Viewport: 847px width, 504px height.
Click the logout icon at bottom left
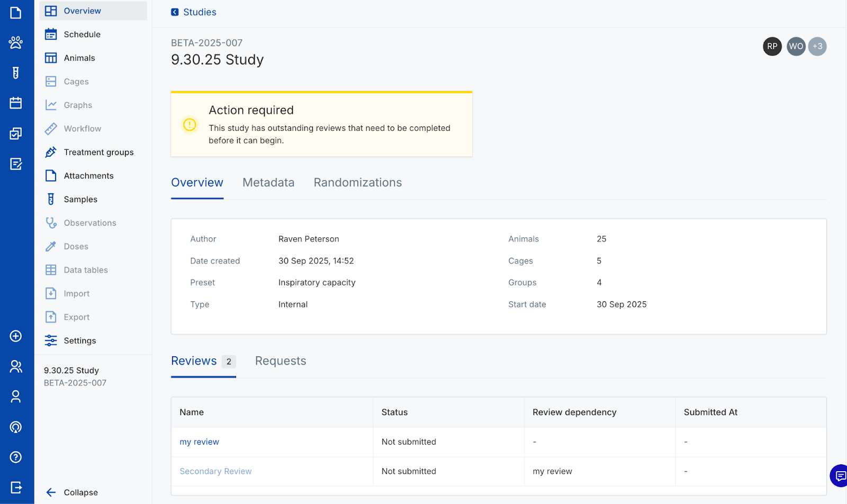coord(16,487)
